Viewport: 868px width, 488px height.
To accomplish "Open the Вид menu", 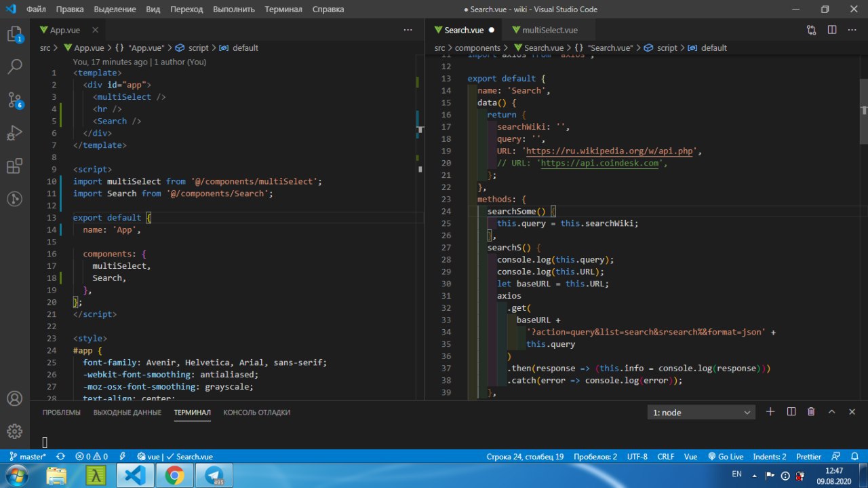I will pyautogui.click(x=153, y=10).
